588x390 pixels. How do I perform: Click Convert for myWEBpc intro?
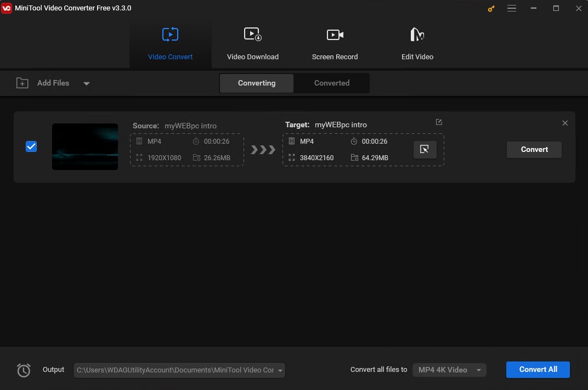point(534,149)
